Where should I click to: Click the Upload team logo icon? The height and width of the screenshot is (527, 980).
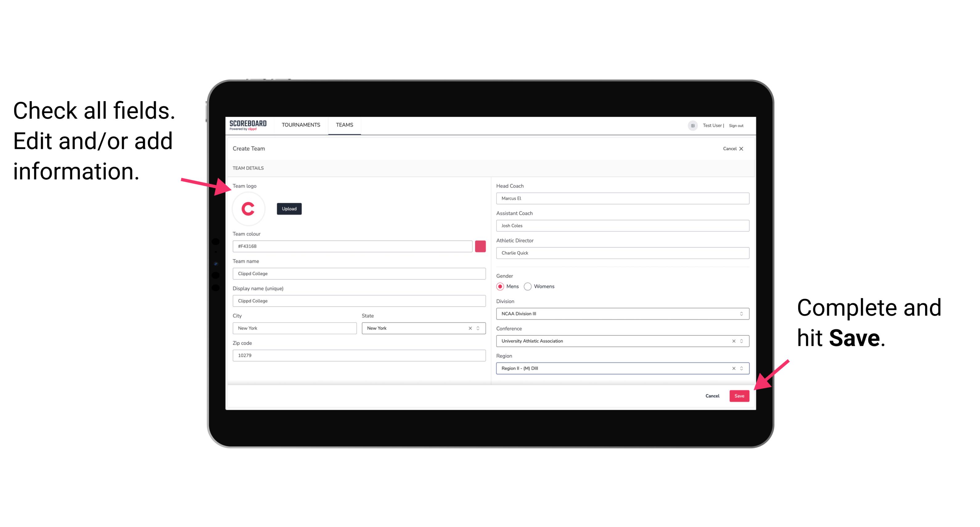[x=289, y=209]
